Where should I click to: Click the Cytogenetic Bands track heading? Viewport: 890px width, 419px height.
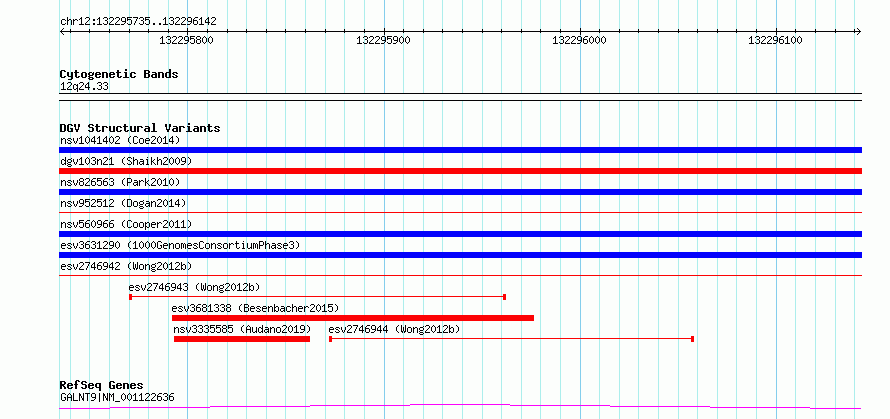[119, 74]
